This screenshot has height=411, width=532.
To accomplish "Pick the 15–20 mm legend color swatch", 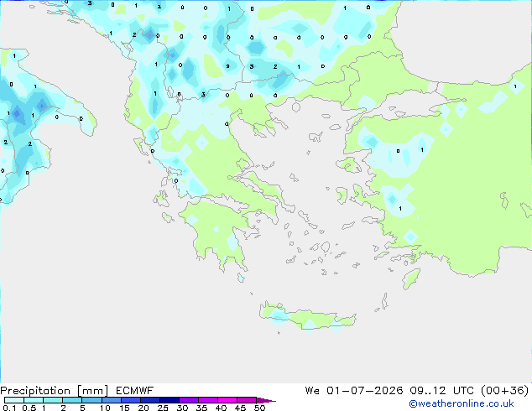I will point(131,400).
